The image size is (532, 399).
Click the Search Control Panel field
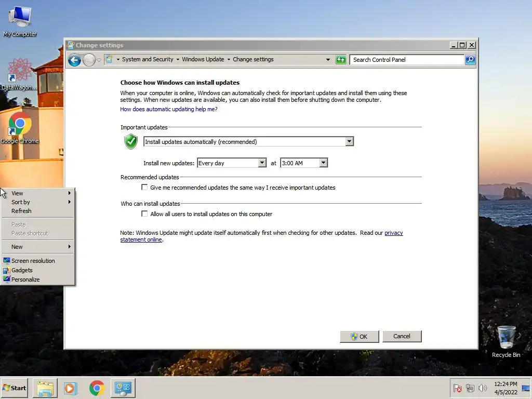coord(407,60)
